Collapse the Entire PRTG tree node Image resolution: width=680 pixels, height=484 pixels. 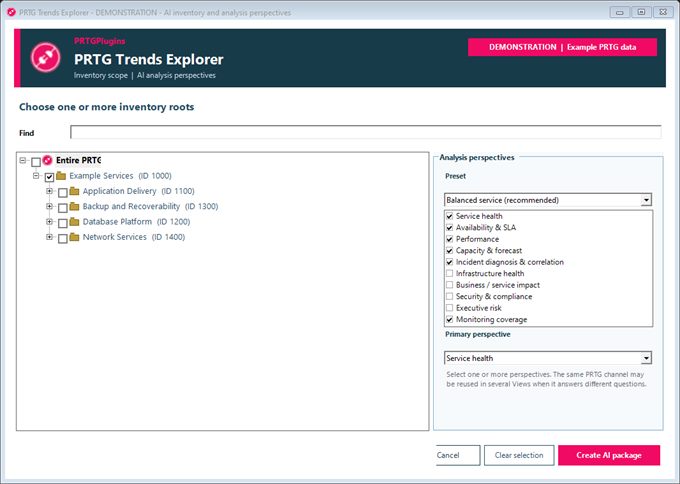pos(23,160)
